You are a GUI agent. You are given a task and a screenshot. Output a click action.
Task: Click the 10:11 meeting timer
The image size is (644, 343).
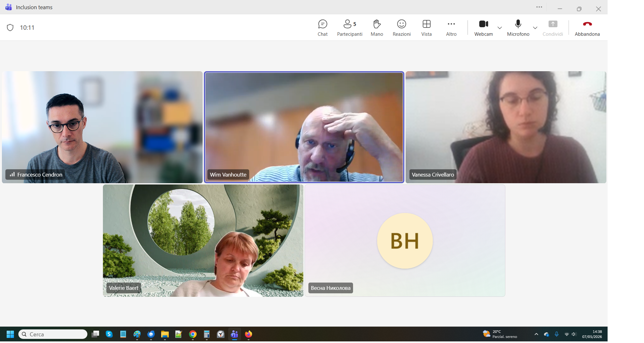[x=27, y=28]
